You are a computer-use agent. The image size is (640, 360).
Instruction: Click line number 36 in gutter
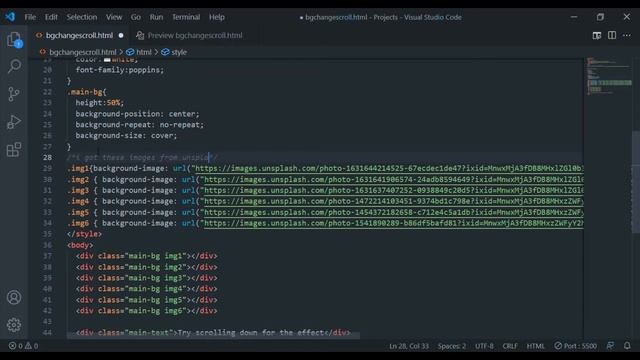pyautogui.click(x=47, y=245)
